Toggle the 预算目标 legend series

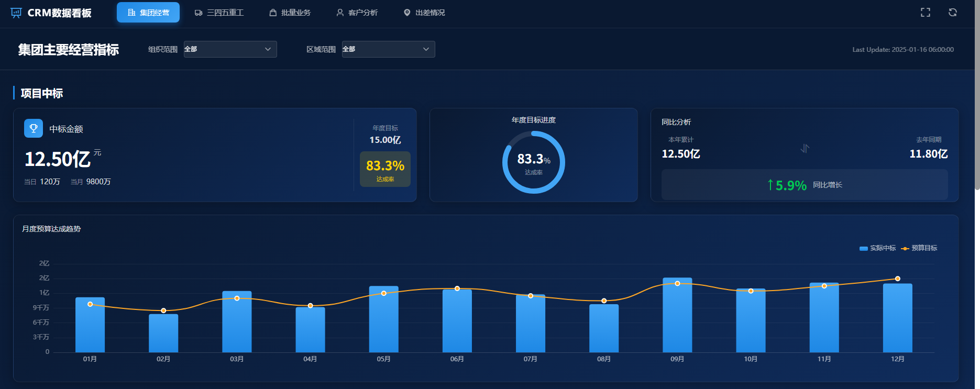pyautogui.click(x=919, y=248)
